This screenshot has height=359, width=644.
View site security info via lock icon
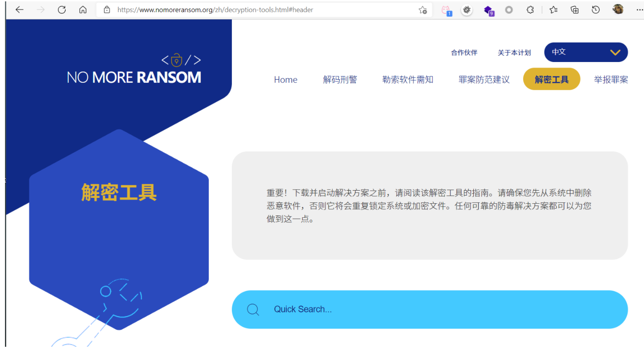(x=106, y=9)
